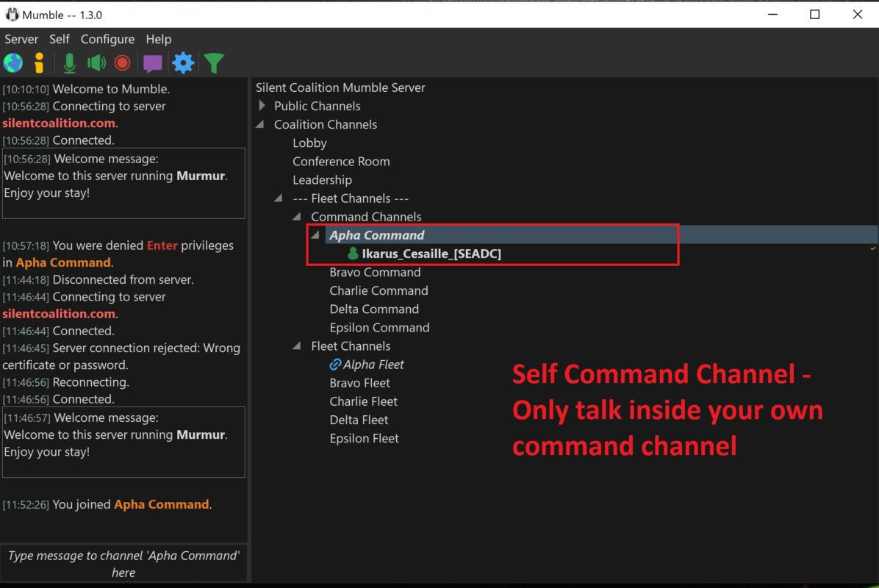This screenshot has width=879, height=588.
Task: Click Apha Command link in denied message
Action: pyautogui.click(x=62, y=262)
